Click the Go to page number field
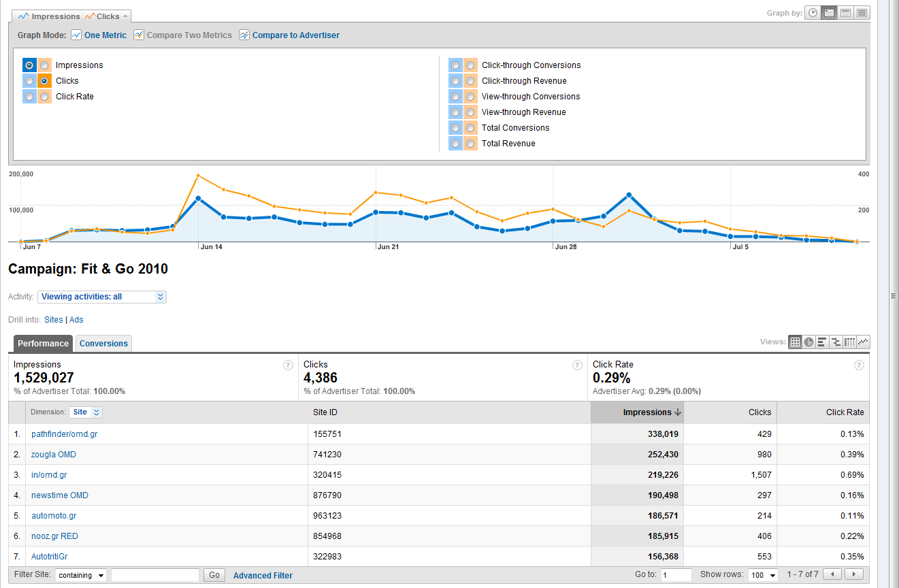Screen dimensions: 899x588 (676, 575)
